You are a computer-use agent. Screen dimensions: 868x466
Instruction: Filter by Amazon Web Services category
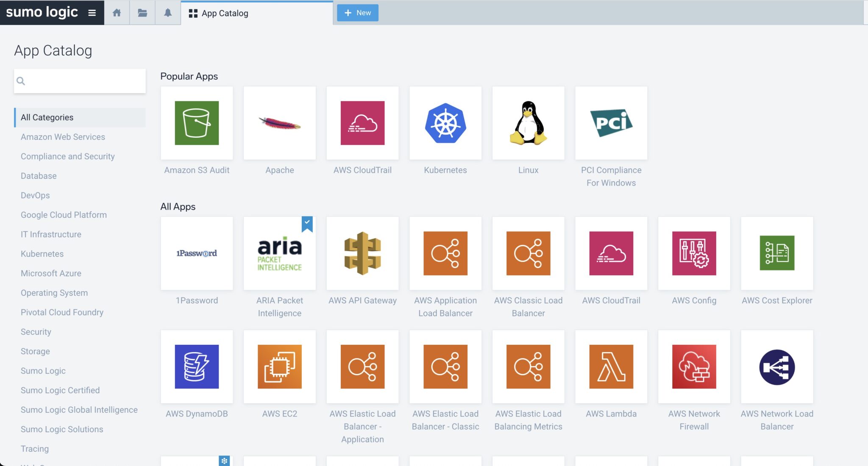pyautogui.click(x=63, y=137)
